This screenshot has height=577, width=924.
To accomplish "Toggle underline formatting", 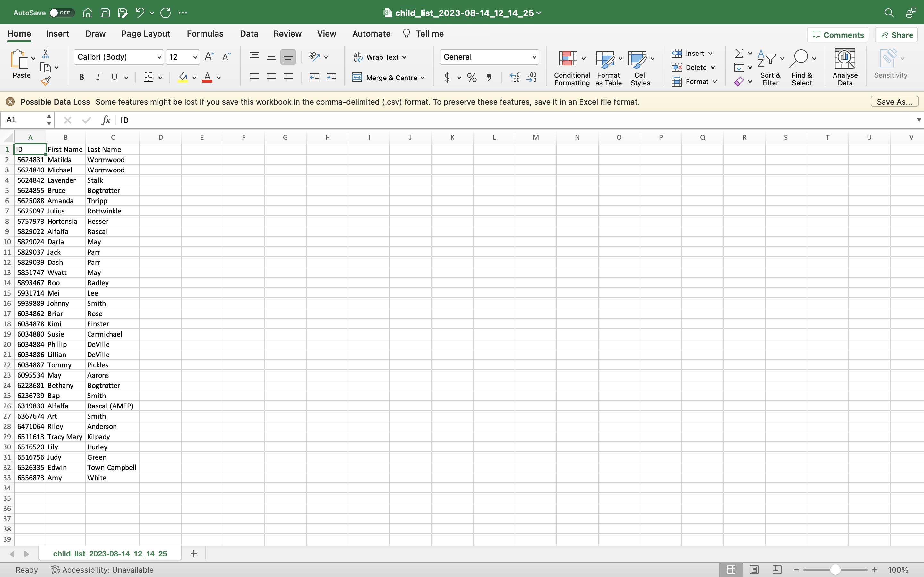I will tap(115, 78).
